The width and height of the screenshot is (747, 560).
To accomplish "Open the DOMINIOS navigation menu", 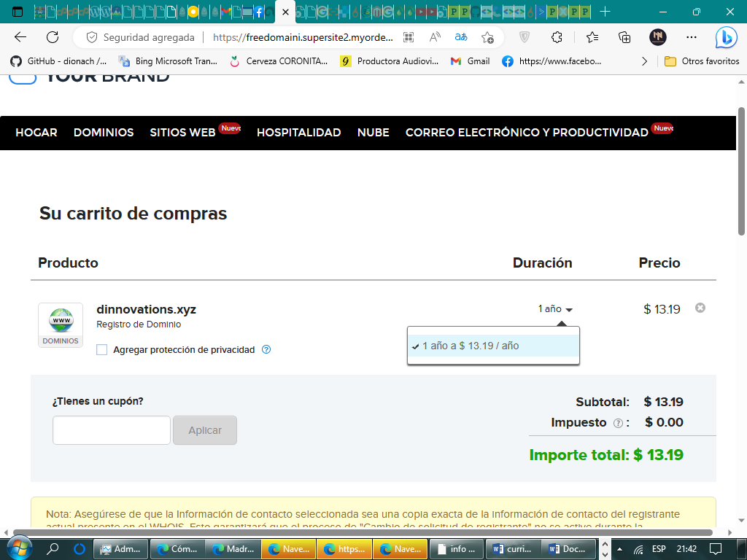I will click(104, 133).
